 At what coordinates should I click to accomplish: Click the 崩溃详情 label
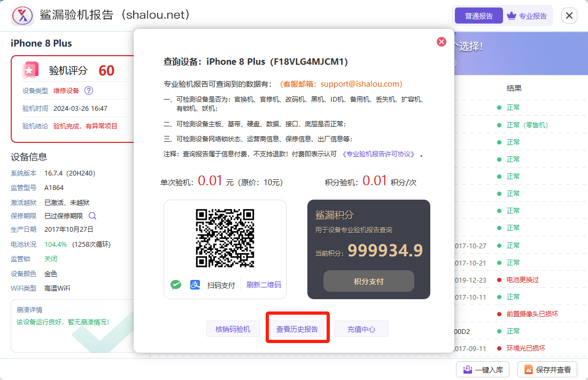pos(29,310)
